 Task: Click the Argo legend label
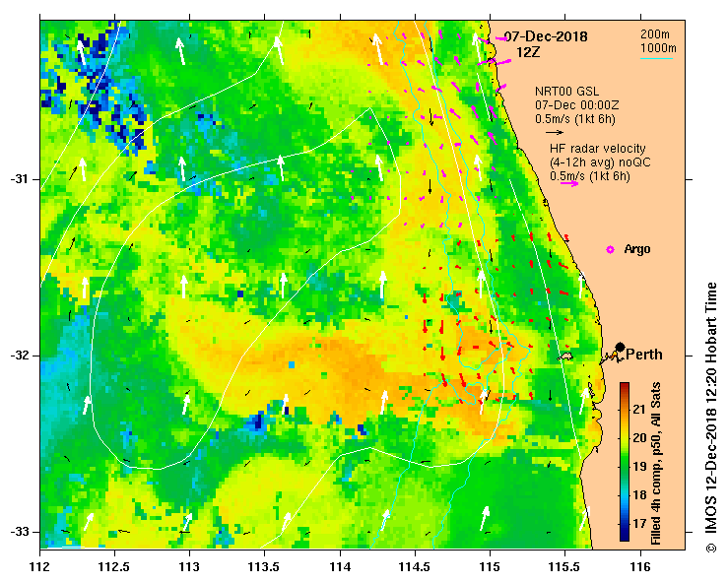click(637, 249)
